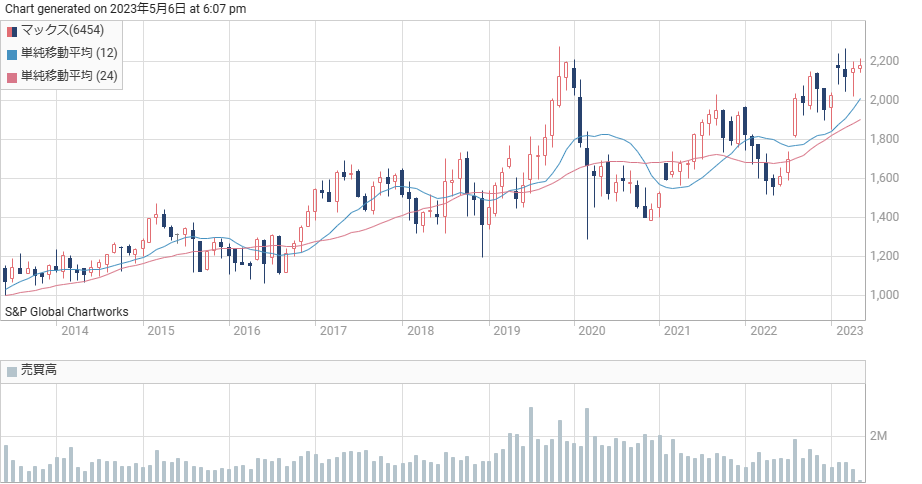This screenshot has width=922, height=484.
Task: Click the 2021 year axis label
Action: tap(677, 331)
